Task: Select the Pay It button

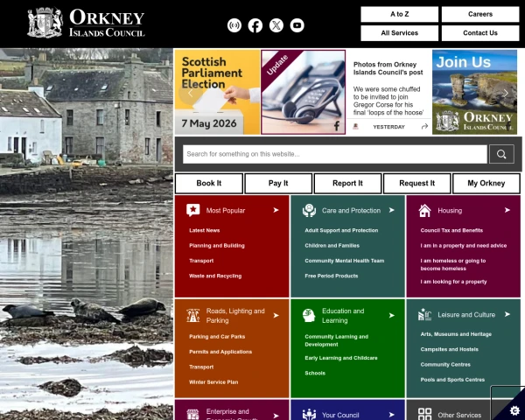Action: pyautogui.click(x=278, y=183)
